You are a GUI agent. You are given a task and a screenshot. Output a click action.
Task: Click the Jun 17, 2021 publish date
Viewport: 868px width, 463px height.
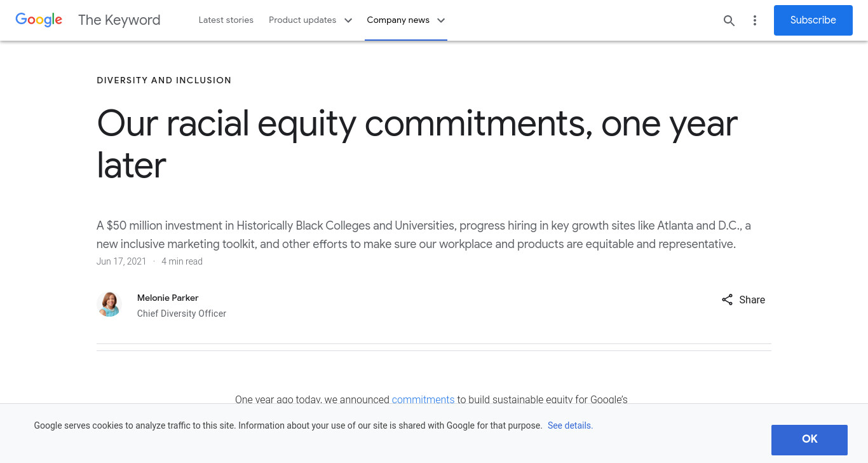point(121,261)
